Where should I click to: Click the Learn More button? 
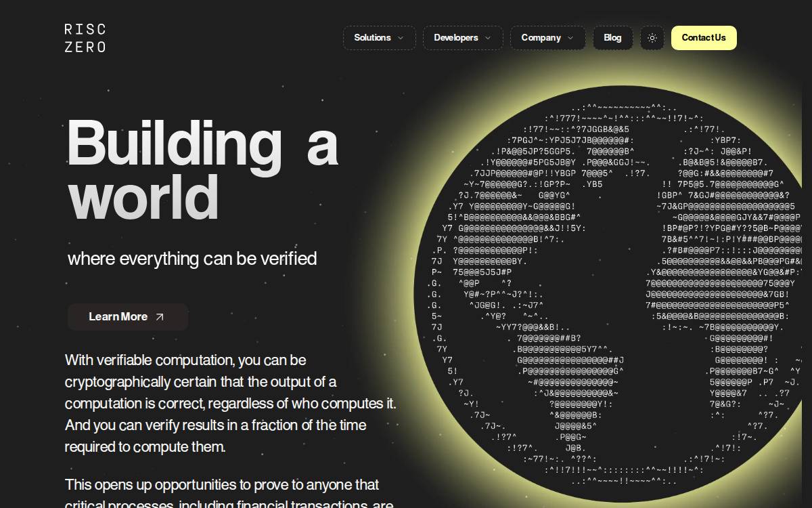(128, 317)
